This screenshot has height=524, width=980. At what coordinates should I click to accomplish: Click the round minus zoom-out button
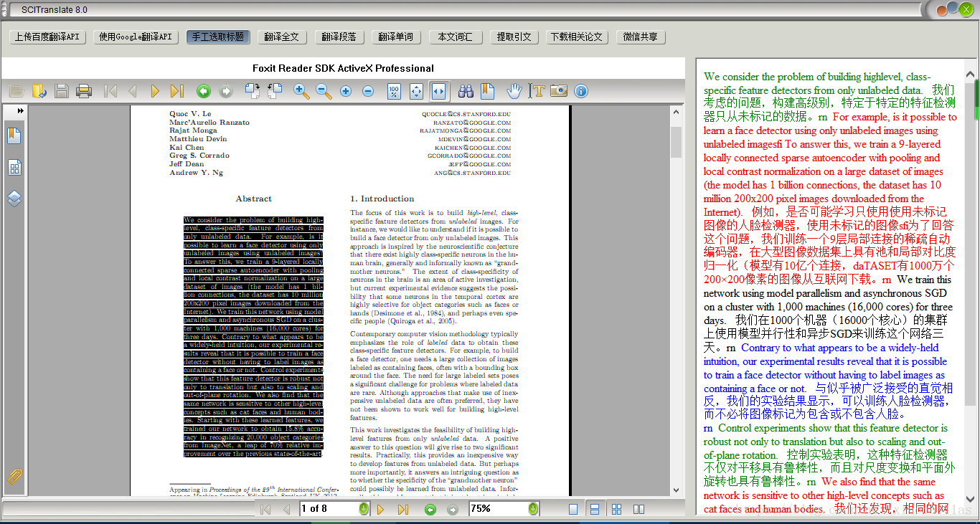pos(368,91)
